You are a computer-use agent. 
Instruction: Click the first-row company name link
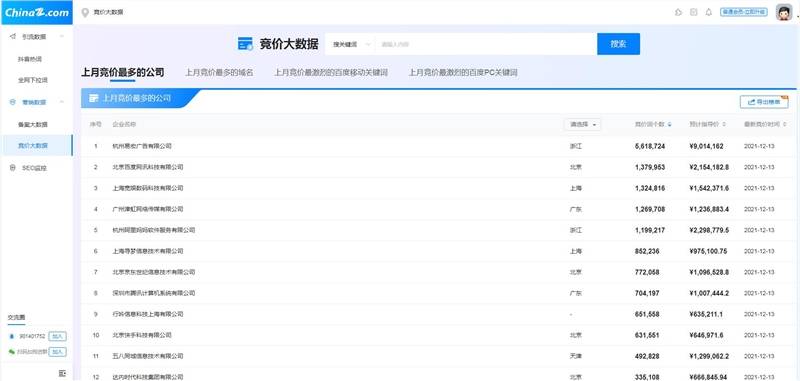click(142, 146)
